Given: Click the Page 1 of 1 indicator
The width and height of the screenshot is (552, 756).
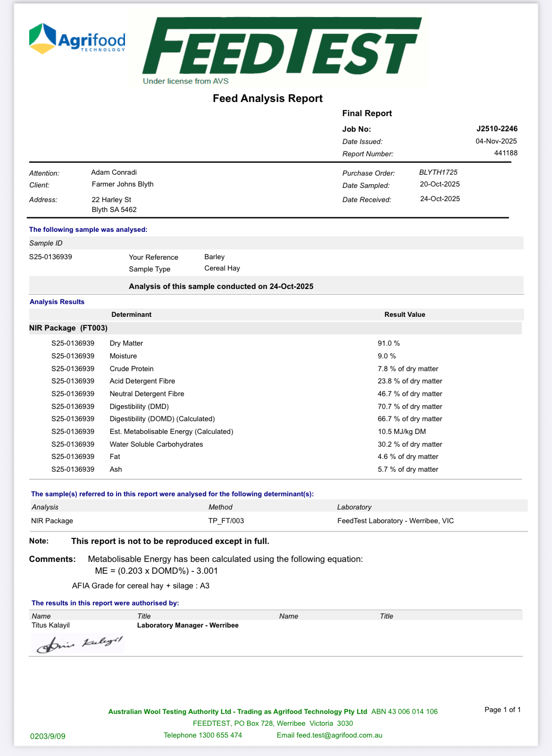Looking at the screenshot, I should (x=502, y=710).
